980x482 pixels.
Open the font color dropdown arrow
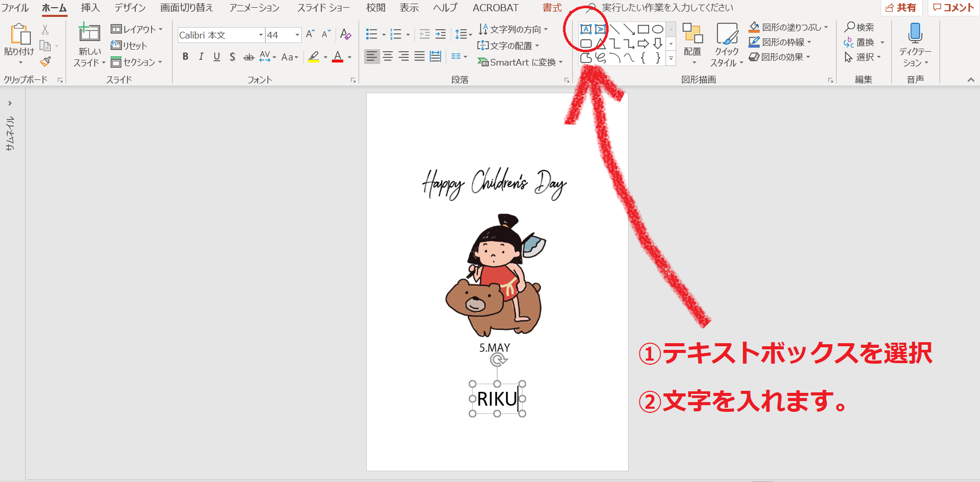pyautogui.click(x=350, y=57)
